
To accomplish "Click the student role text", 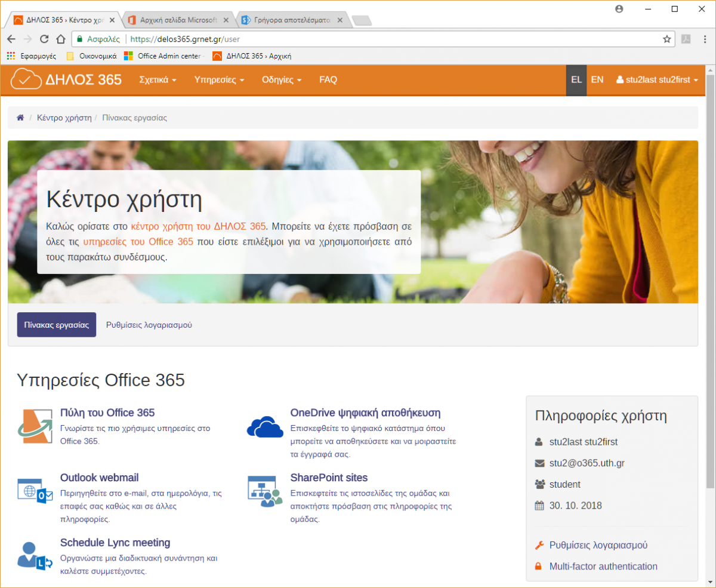I will click(565, 484).
